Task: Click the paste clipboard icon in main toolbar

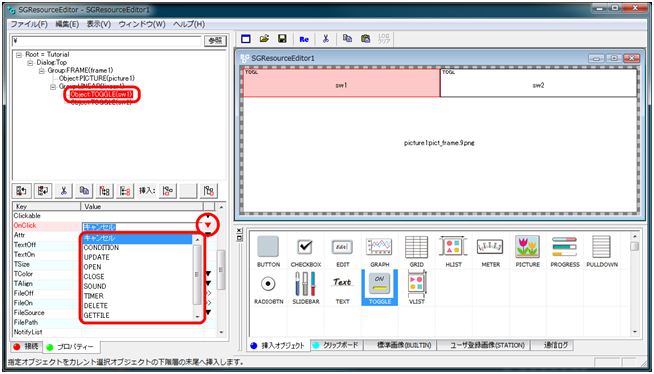Action: pos(366,39)
